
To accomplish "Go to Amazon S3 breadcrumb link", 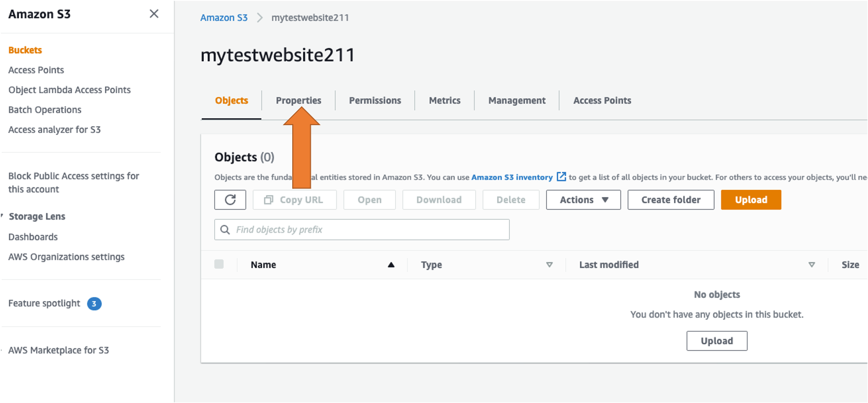I will tap(224, 17).
